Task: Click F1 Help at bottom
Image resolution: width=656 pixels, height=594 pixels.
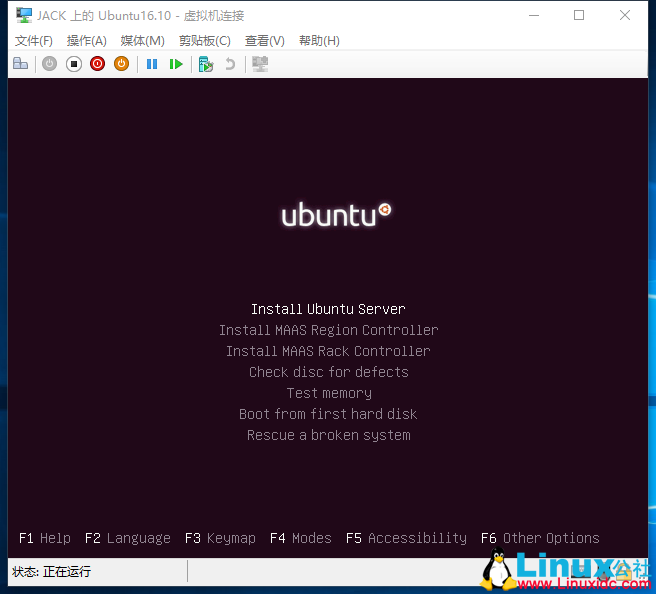Action: (x=45, y=538)
